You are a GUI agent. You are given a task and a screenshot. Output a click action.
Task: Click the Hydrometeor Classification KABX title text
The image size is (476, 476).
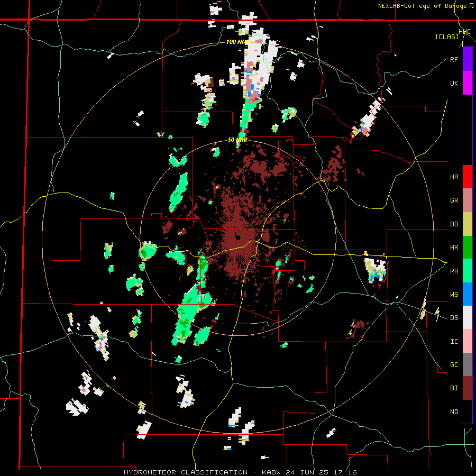[x=240, y=472]
